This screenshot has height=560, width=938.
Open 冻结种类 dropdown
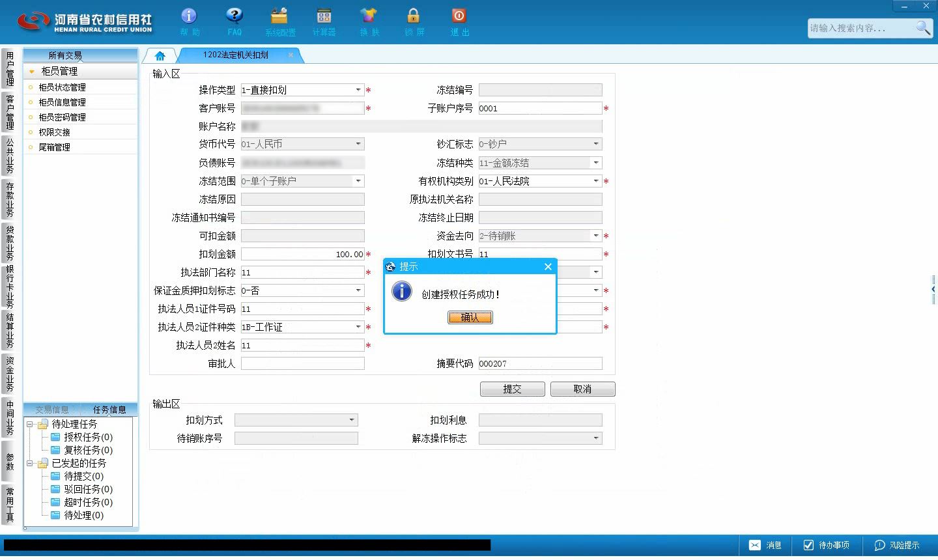pos(596,163)
